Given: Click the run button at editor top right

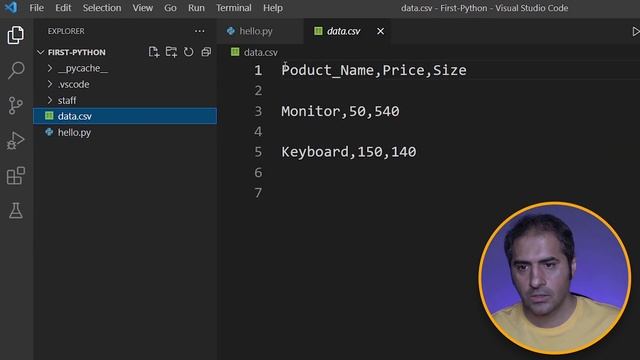Looking at the screenshot, I should pyautogui.click(x=635, y=31).
